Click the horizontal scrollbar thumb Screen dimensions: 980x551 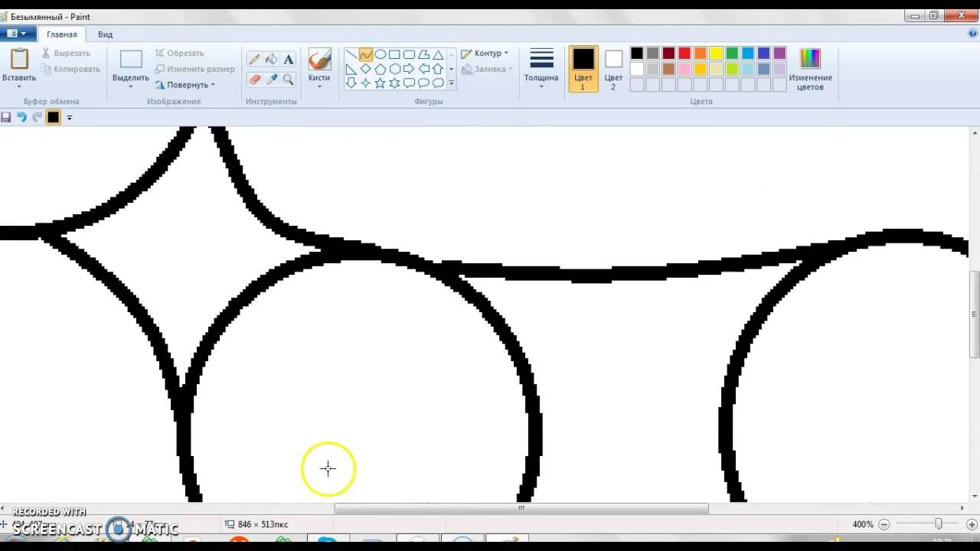click(521, 508)
